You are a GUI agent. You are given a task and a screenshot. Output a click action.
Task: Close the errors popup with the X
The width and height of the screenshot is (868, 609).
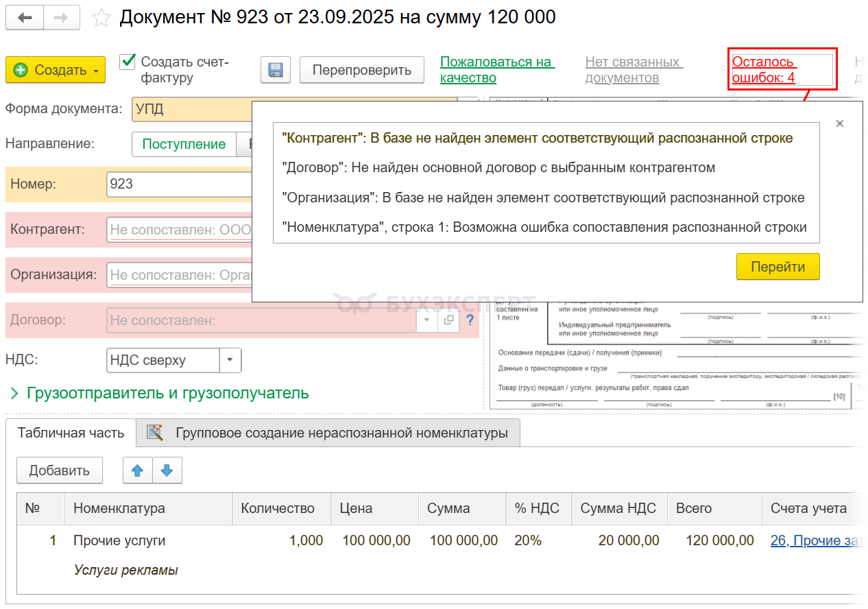tap(840, 123)
